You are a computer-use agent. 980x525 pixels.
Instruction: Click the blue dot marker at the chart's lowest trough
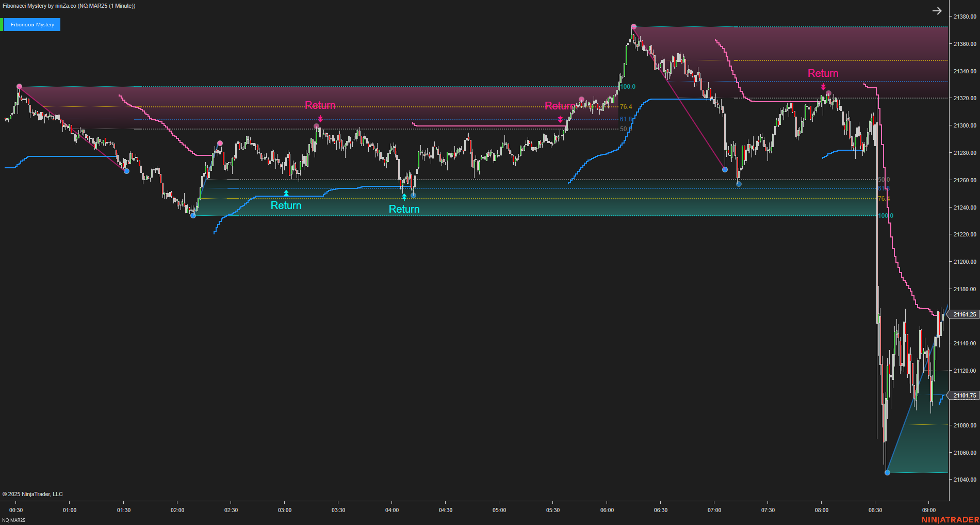(x=887, y=472)
